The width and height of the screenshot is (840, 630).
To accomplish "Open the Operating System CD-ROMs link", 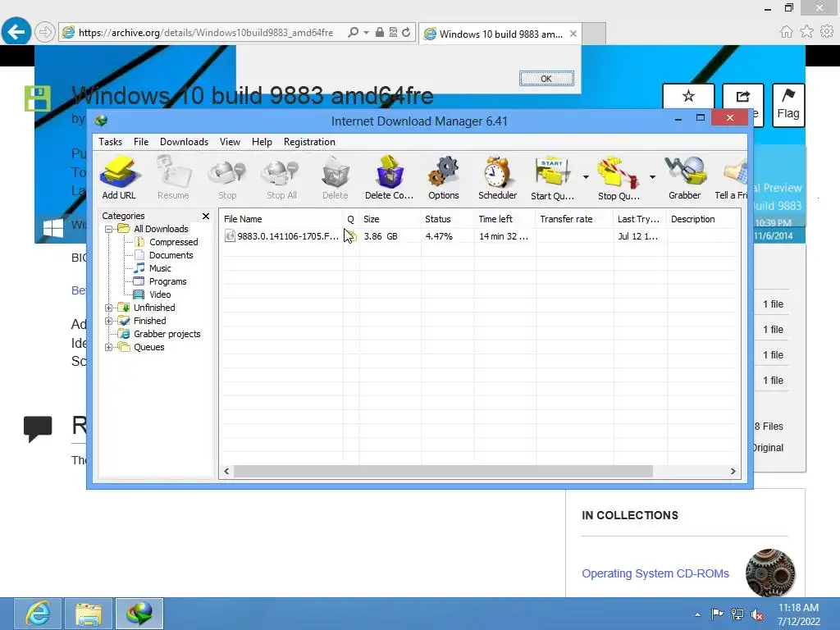I will coord(655,573).
